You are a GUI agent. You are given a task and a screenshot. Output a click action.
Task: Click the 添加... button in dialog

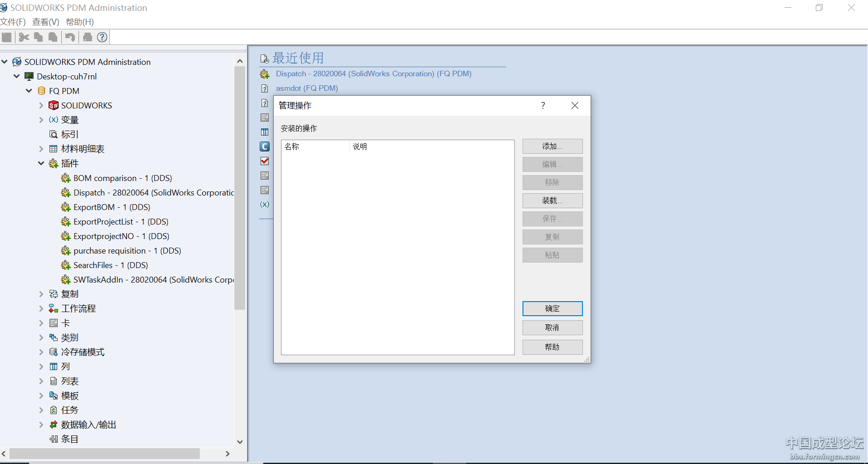click(552, 147)
